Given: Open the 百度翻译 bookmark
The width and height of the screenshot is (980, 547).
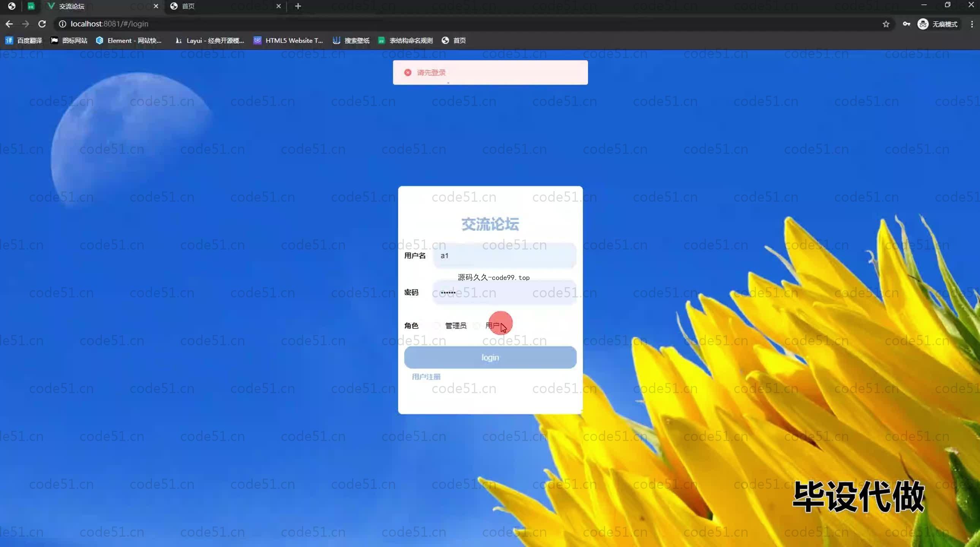Looking at the screenshot, I should point(24,40).
